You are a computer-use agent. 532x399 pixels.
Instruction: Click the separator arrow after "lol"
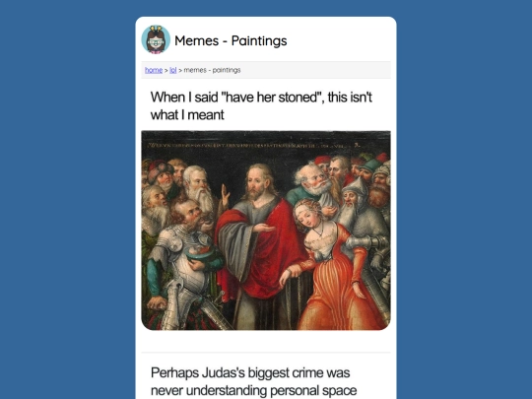click(x=180, y=71)
